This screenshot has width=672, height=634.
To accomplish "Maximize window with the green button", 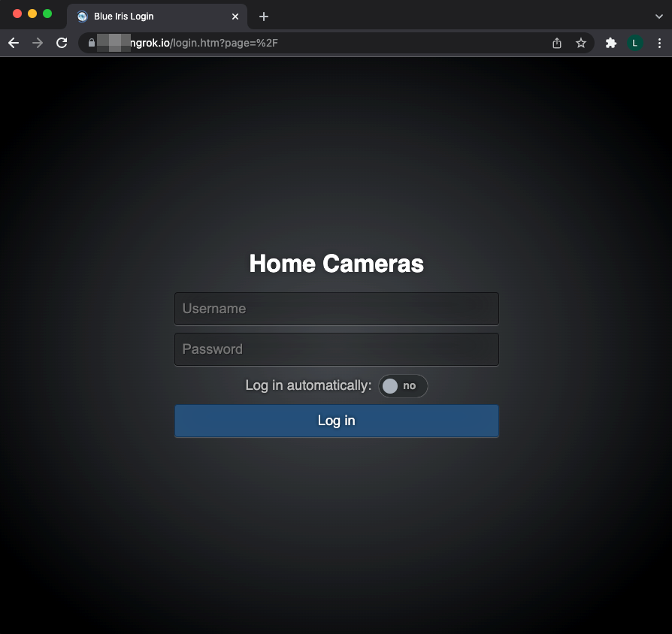I will click(47, 14).
